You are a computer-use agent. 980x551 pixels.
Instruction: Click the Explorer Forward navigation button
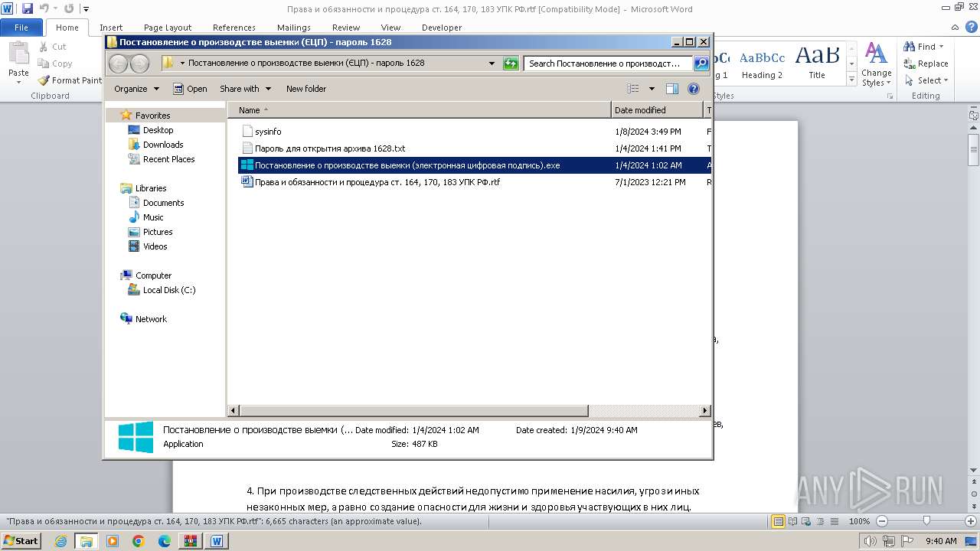coord(140,64)
